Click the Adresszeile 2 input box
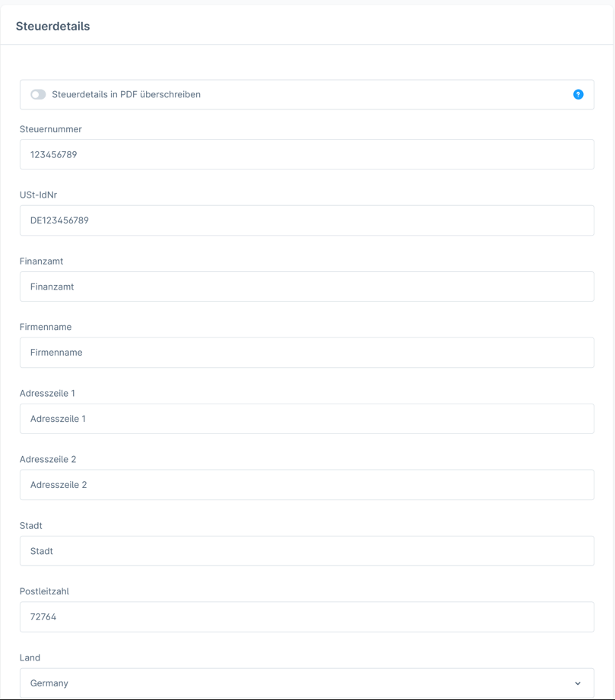The height and width of the screenshot is (700, 615). [307, 485]
